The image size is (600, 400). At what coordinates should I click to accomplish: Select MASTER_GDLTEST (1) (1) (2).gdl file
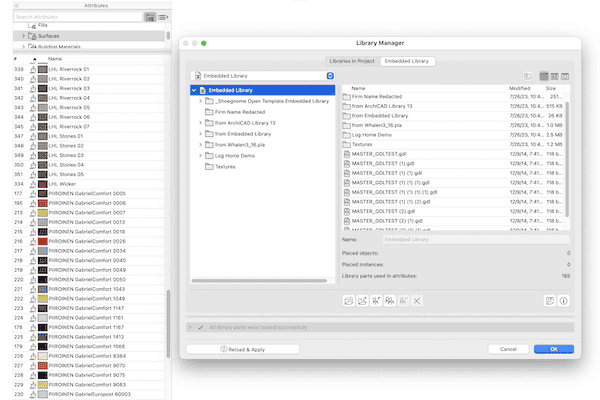(x=453, y=202)
